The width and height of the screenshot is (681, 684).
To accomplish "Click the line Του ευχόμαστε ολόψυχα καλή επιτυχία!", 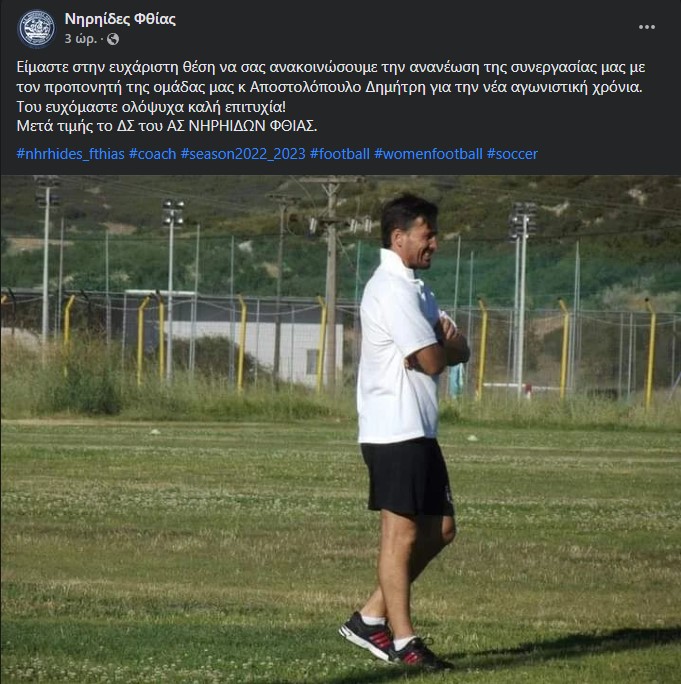I will 151,107.
